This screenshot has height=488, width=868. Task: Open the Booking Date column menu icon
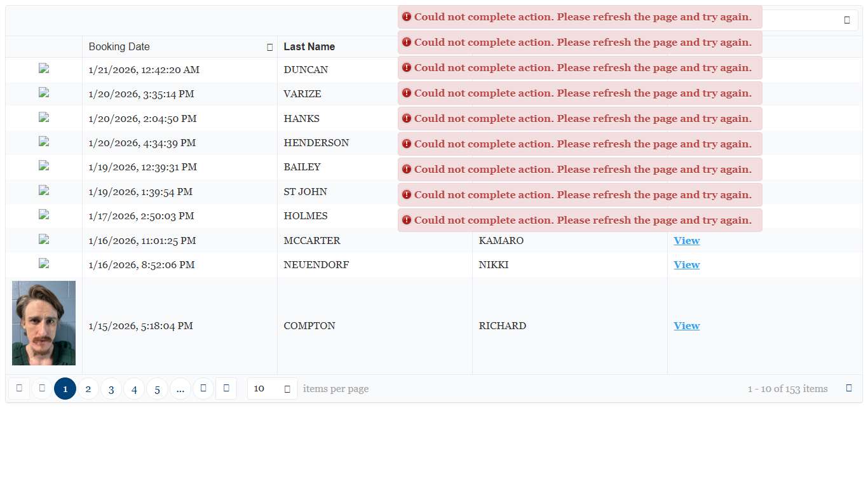tap(269, 47)
